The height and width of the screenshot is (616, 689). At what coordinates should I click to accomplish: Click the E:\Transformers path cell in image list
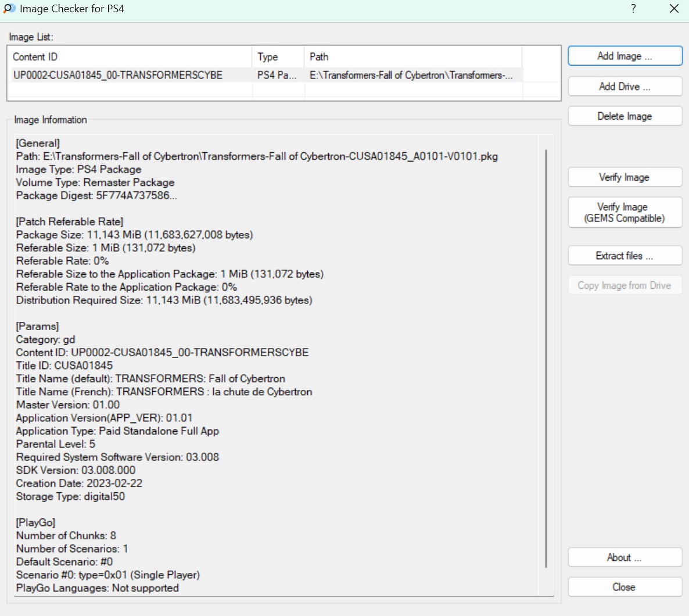[x=411, y=75]
